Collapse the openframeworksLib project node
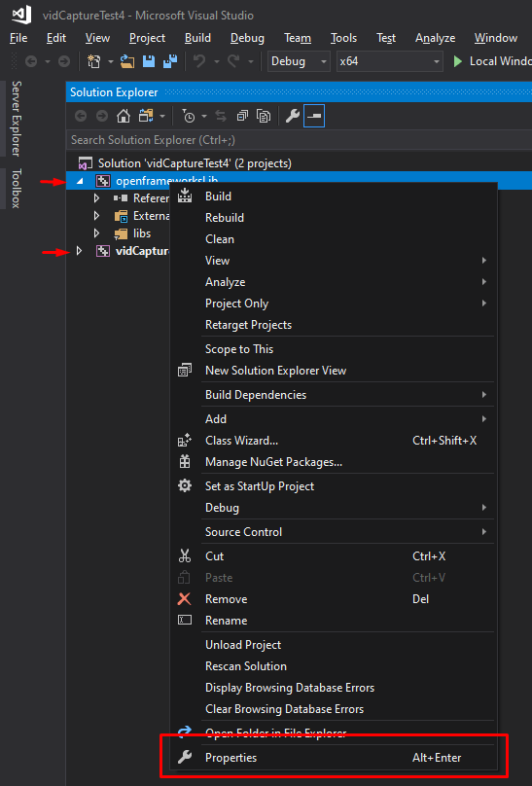 click(80, 181)
